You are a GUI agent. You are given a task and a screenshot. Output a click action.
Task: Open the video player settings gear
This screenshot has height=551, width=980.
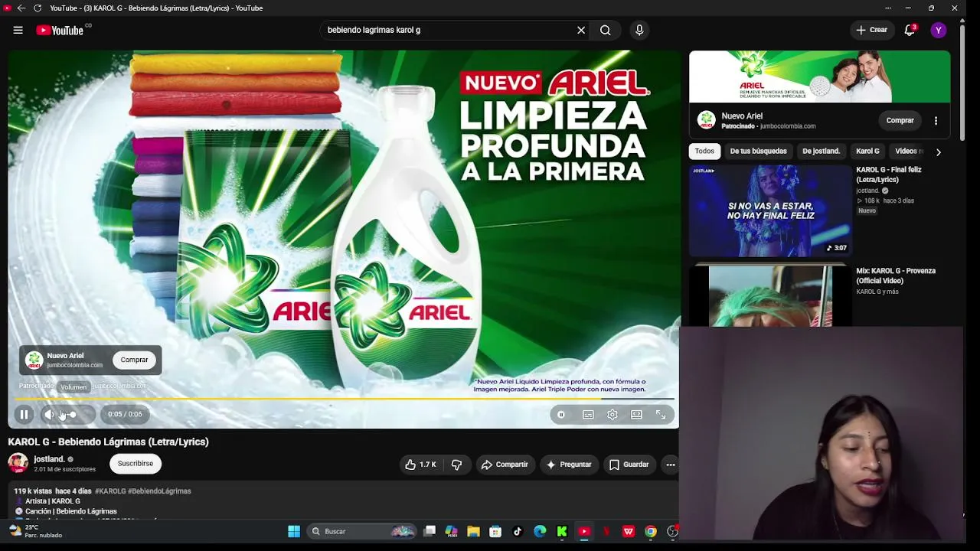click(612, 414)
